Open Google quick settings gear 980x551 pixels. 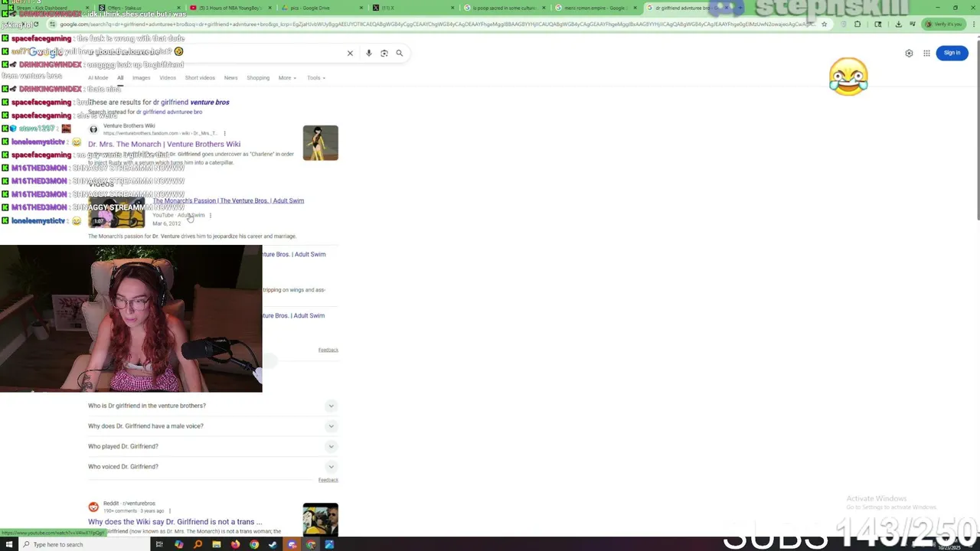(x=909, y=53)
